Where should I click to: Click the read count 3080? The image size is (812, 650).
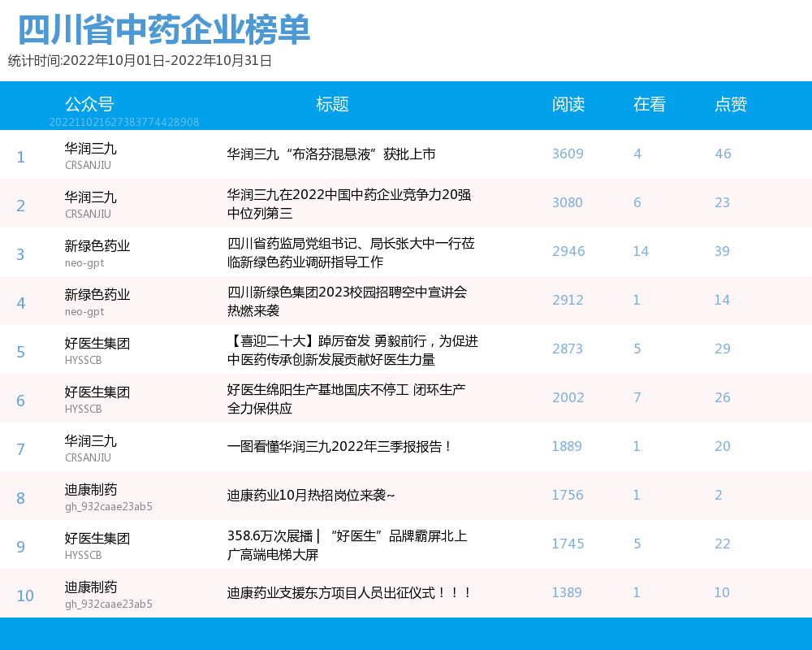tap(568, 202)
